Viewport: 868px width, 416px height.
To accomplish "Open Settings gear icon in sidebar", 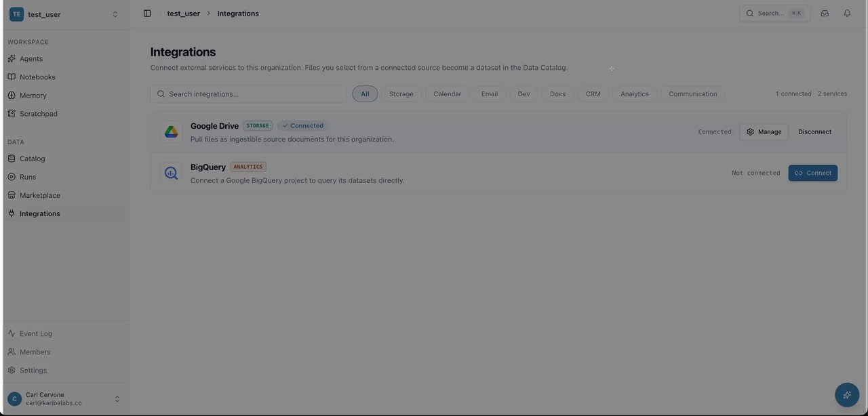I will (12, 370).
